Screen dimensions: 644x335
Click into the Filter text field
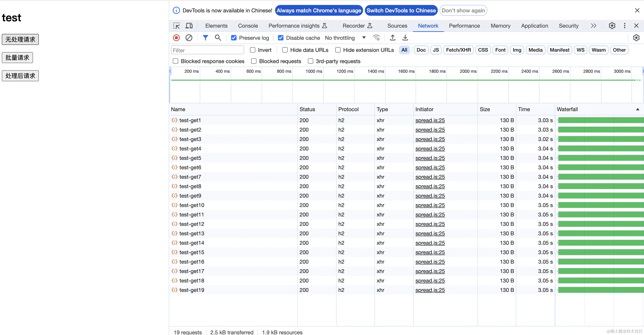207,50
